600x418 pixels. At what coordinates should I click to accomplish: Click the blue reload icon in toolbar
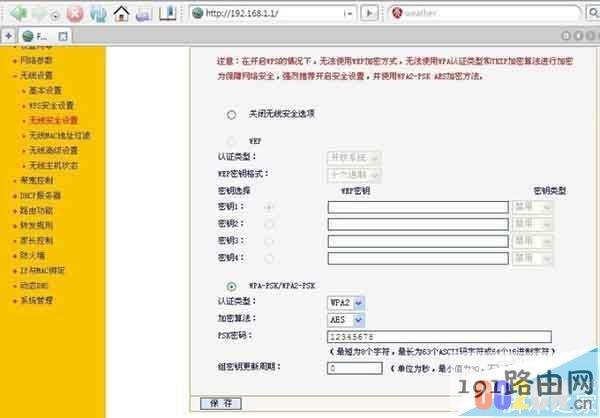[98, 14]
